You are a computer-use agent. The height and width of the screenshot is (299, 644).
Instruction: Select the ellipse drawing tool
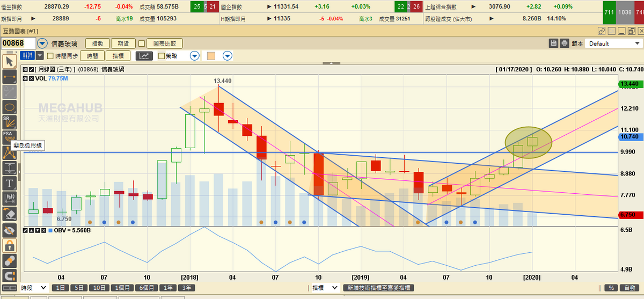[9, 107]
